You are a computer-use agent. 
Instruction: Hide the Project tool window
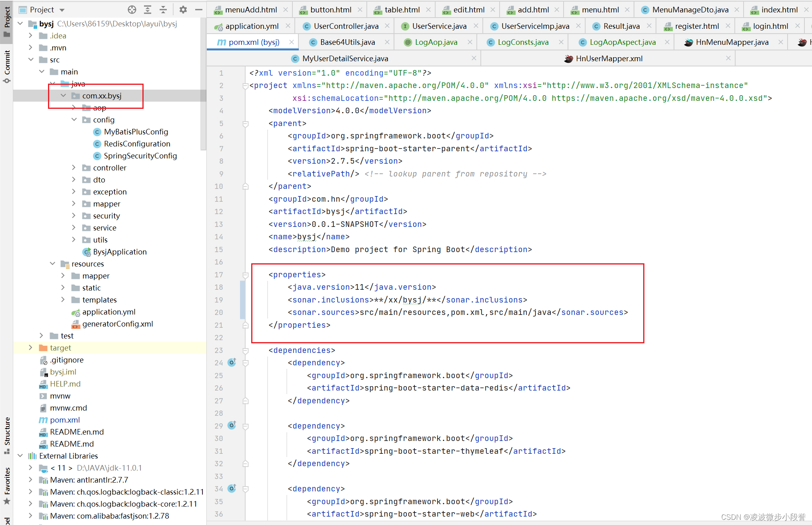tap(199, 9)
